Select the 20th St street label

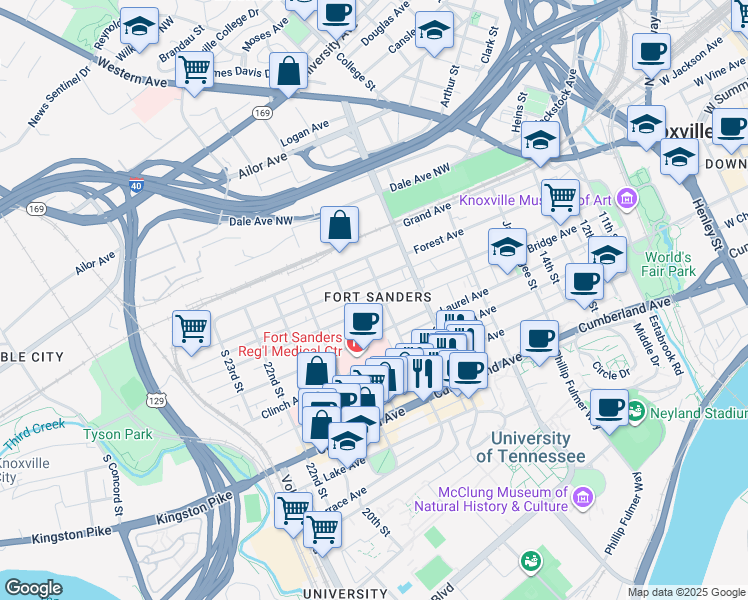point(376,522)
